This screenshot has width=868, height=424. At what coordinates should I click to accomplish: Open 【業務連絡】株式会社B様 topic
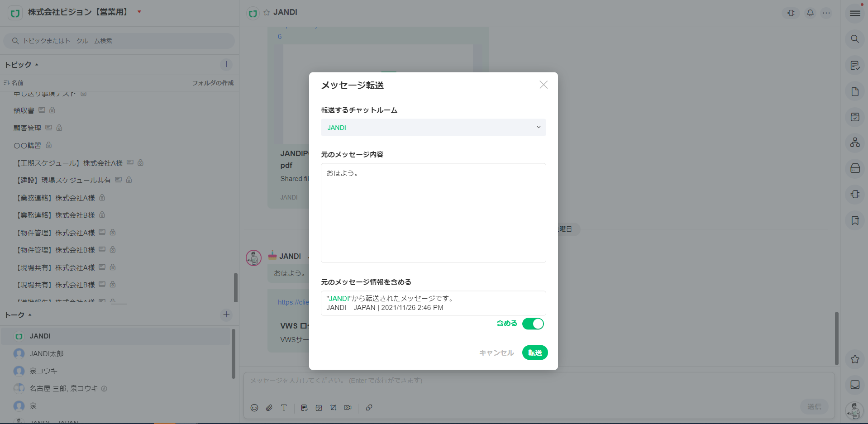56,215
